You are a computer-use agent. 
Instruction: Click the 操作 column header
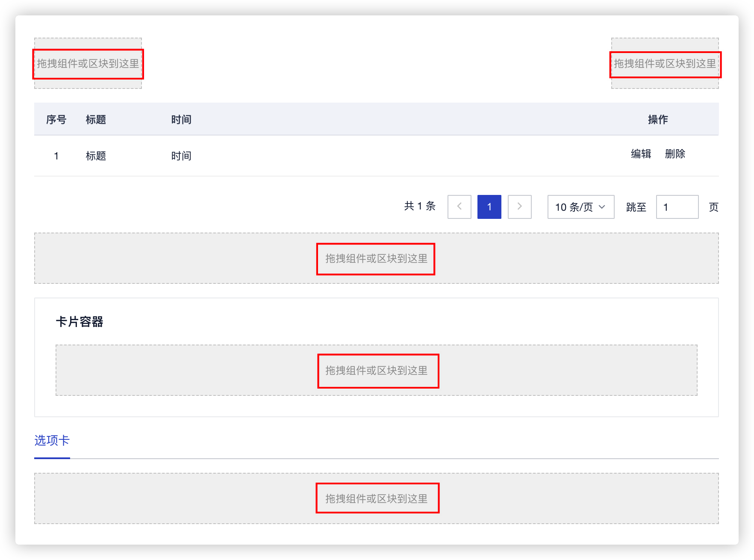click(658, 120)
